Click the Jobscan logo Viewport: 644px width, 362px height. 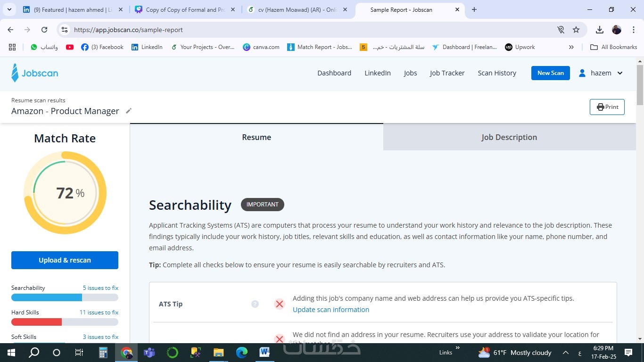[x=35, y=73]
